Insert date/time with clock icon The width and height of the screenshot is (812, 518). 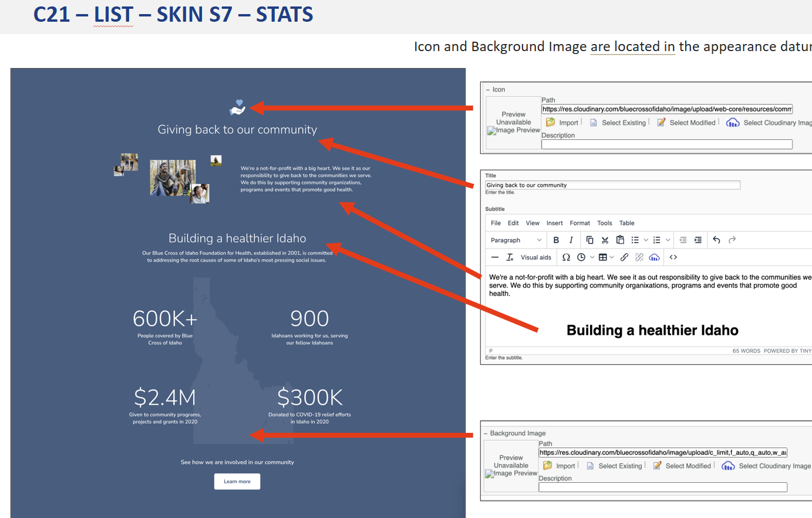click(581, 257)
